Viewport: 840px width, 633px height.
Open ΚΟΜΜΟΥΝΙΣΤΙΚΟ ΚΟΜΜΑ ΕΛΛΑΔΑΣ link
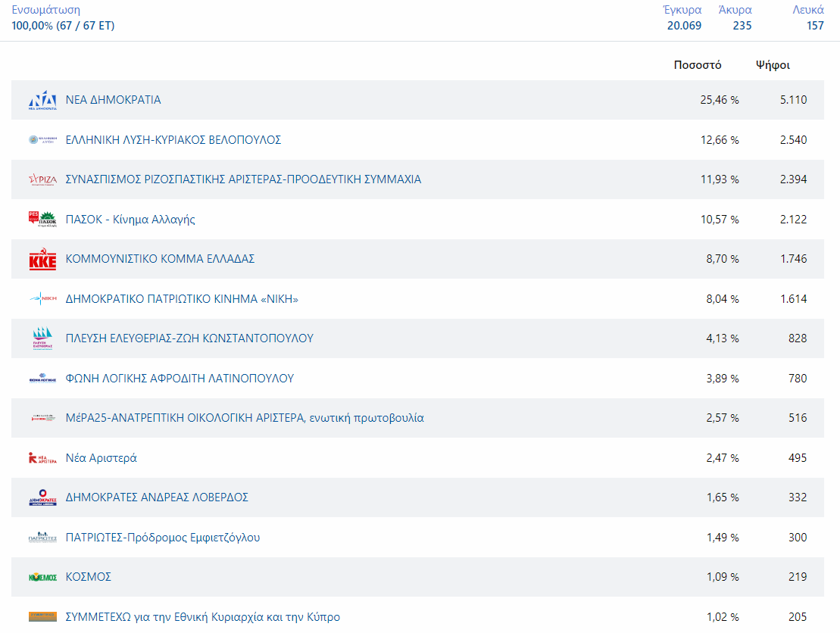(x=160, y=259)
